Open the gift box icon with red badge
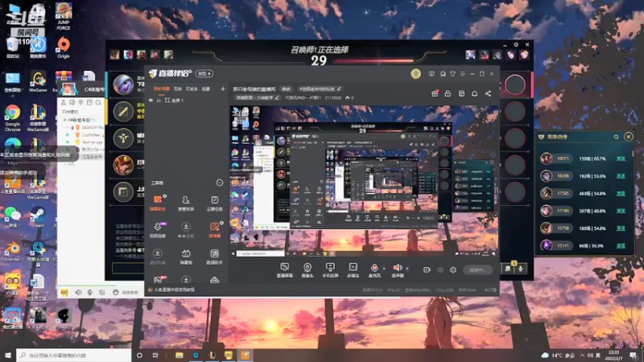 435,93
